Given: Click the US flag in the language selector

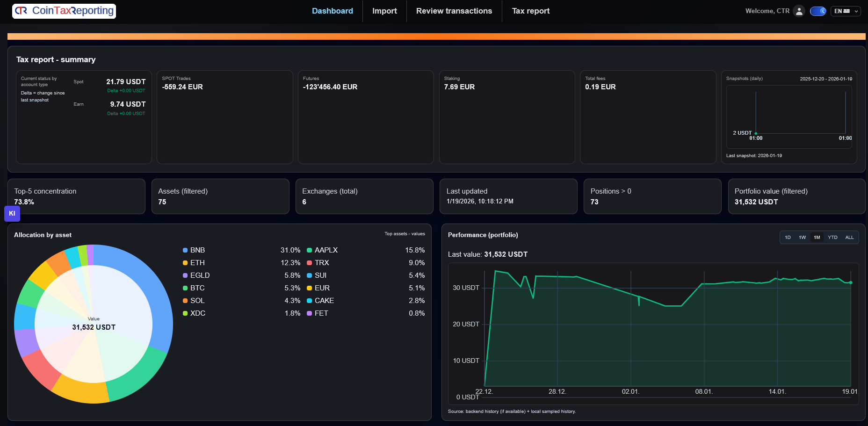Looking at the screenshot, I should tap(846, 11).
